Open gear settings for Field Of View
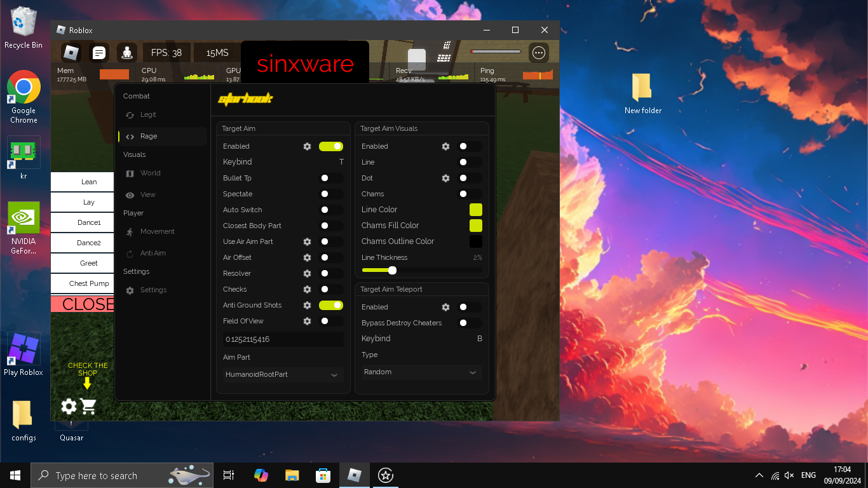The width and height of the screenshot is (868, 488). pyautogui.click(x=307, y=321)
